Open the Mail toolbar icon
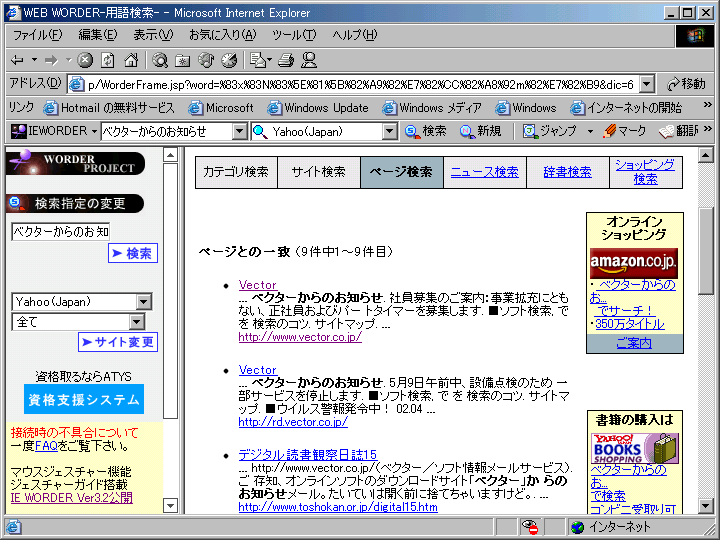The image size is (720, 540). point(257,60)
